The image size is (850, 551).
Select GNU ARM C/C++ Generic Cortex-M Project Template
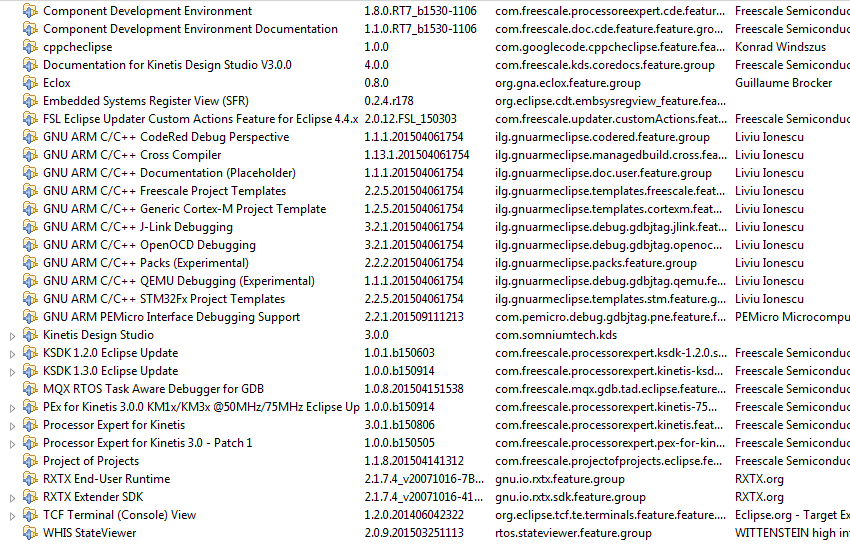tap(184, 209)
